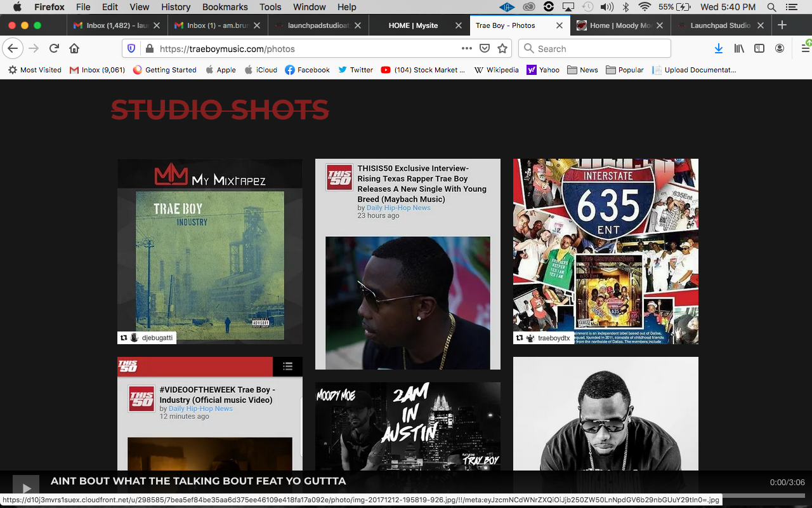Screen dimensions: 812x508
Task: Open macOS Spotlight search
Action: tap(771, 7)
